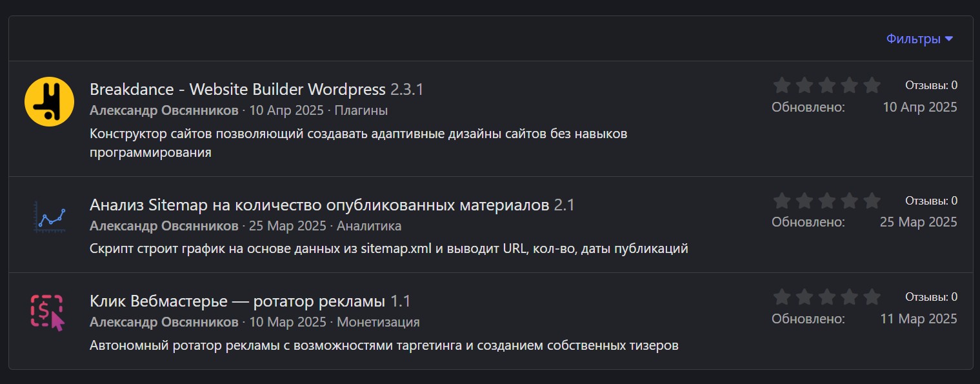Click the rating stars for Анализ Sitemap
980x384 pixels.
coord(826,201)
